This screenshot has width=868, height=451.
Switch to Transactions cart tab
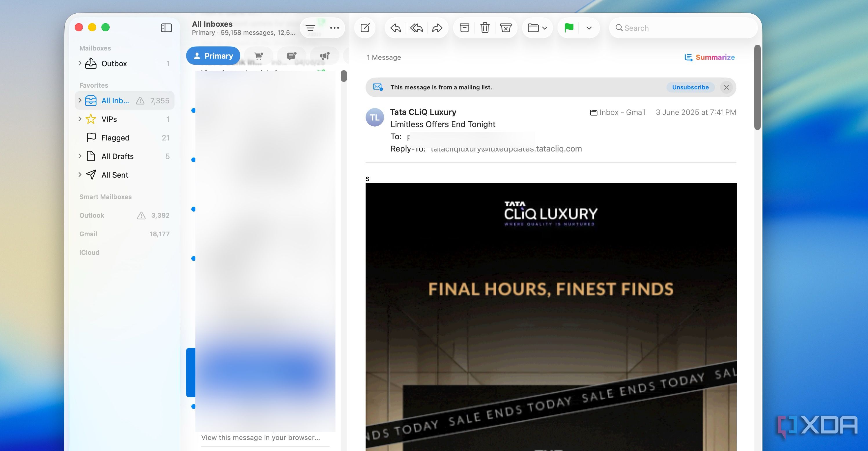258,56
